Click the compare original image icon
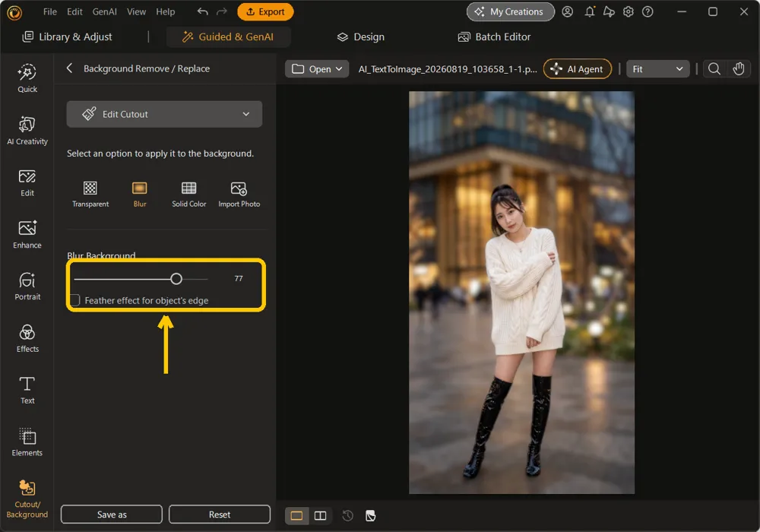Screen dimensions: 760x532 (x=370, y=515)
